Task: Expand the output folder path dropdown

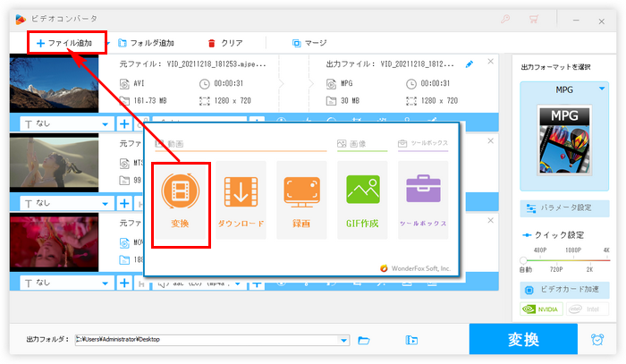Action: click(344, 340)
